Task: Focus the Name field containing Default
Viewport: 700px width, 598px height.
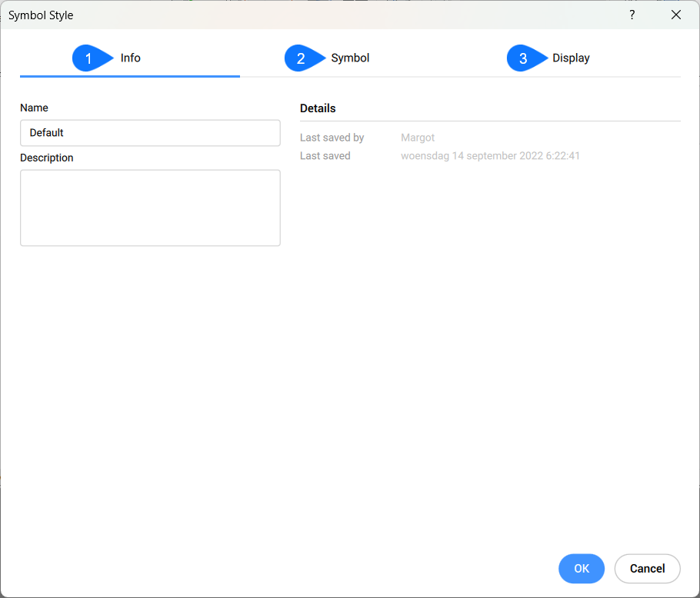Action: [x=150, y=133]
